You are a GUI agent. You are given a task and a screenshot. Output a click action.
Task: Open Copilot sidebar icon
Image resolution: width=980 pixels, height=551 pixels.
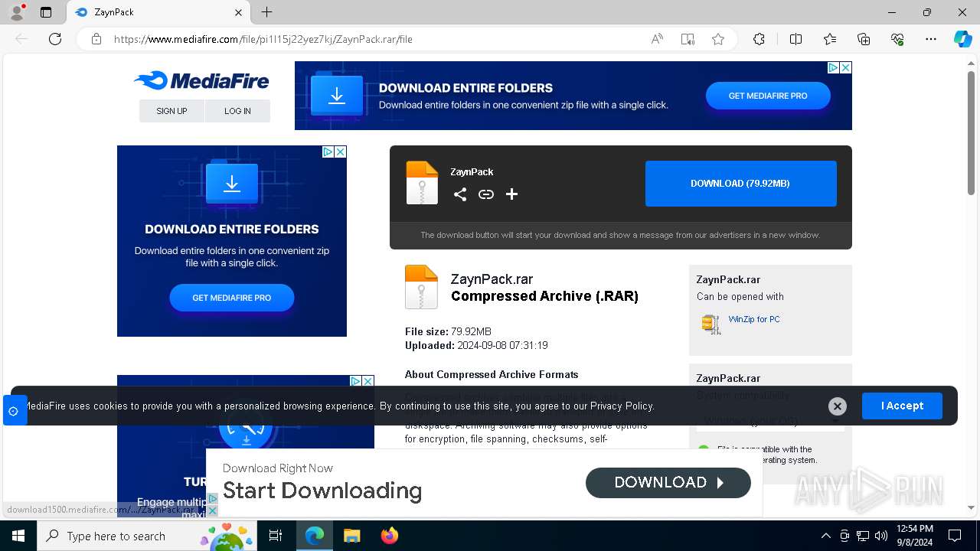tap(962, 39)
